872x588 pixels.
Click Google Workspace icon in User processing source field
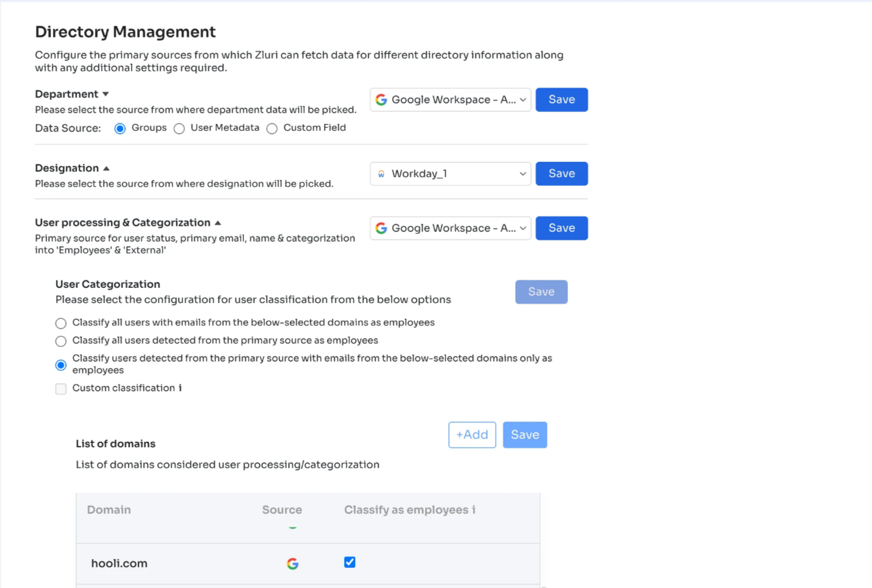pyautogui.click(x=381, y=228)
